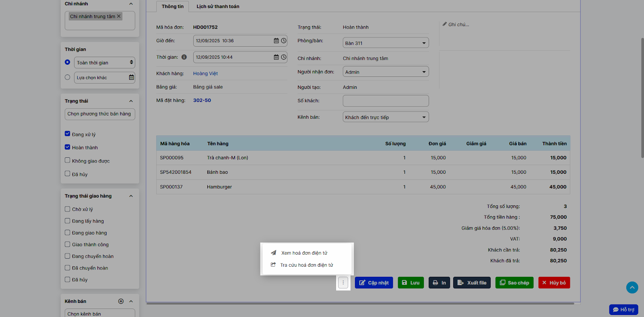Click the Bánh bao item name

217,172
